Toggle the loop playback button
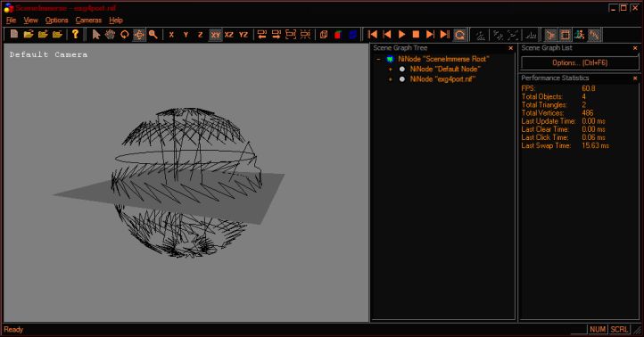Image resolution: width=644 pixels, height=337 pixels. tap(459, 35)
